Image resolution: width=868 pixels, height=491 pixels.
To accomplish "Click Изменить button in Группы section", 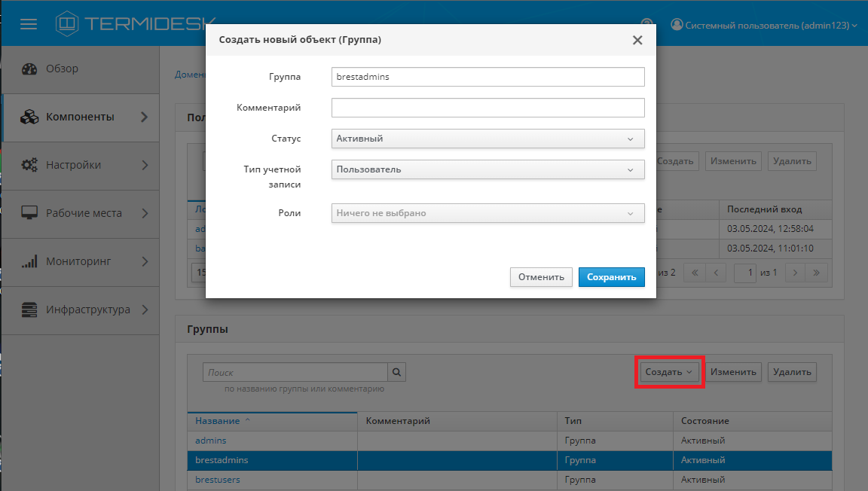I will click(x=733, y=372).
